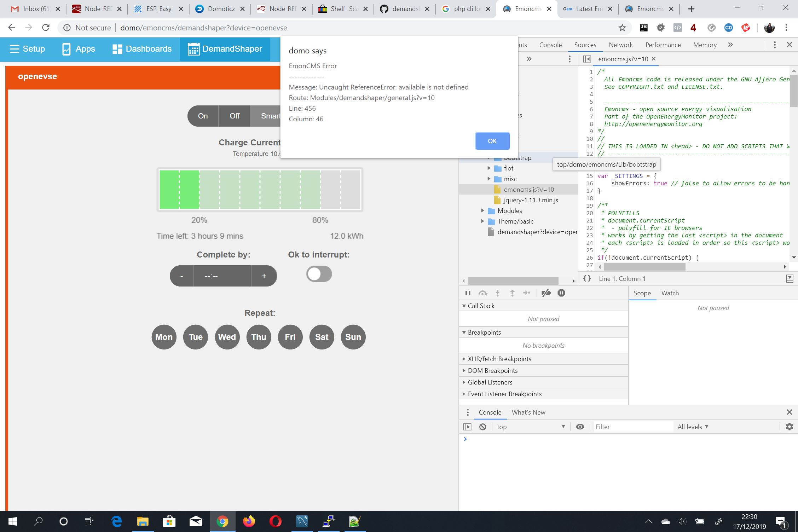Screen dimensions: 798x532
Task: Open All levels log dropdown
Action: [693, 427]
